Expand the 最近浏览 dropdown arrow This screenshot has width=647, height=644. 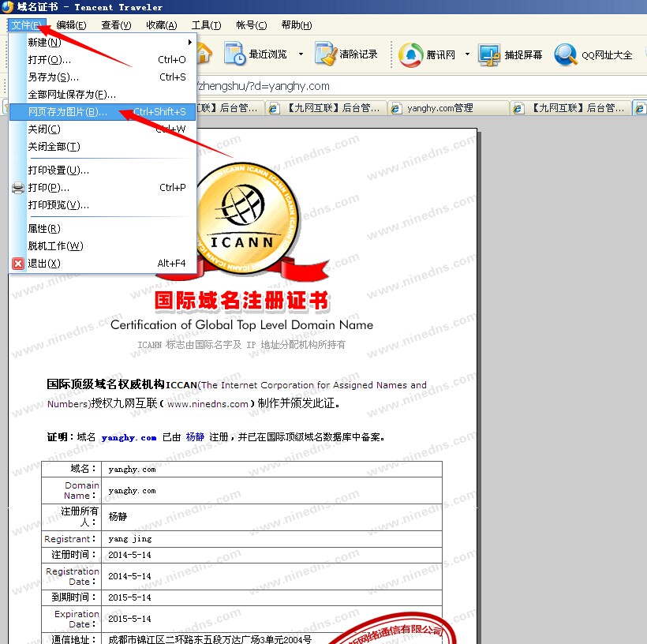point(301,54)
